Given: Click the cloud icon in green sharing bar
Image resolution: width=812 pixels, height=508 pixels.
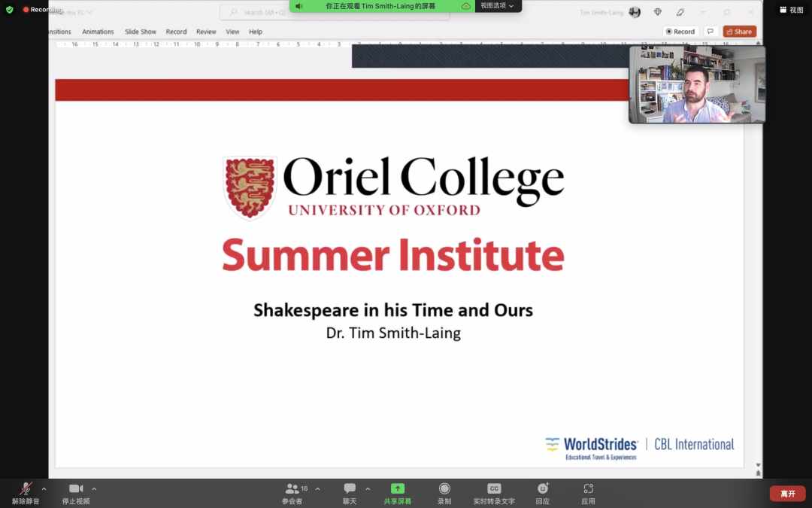Looking at the screenshot, I should (465, 6).
